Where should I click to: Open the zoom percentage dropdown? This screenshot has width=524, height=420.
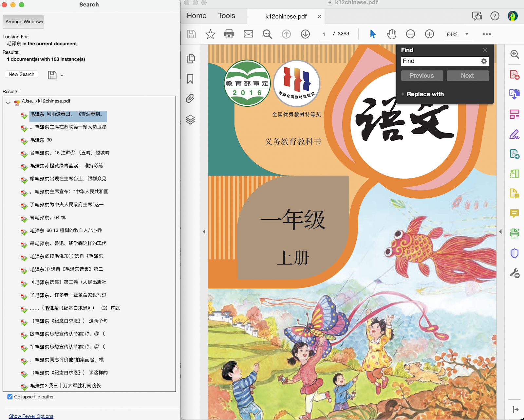click(x=467, y=34)
